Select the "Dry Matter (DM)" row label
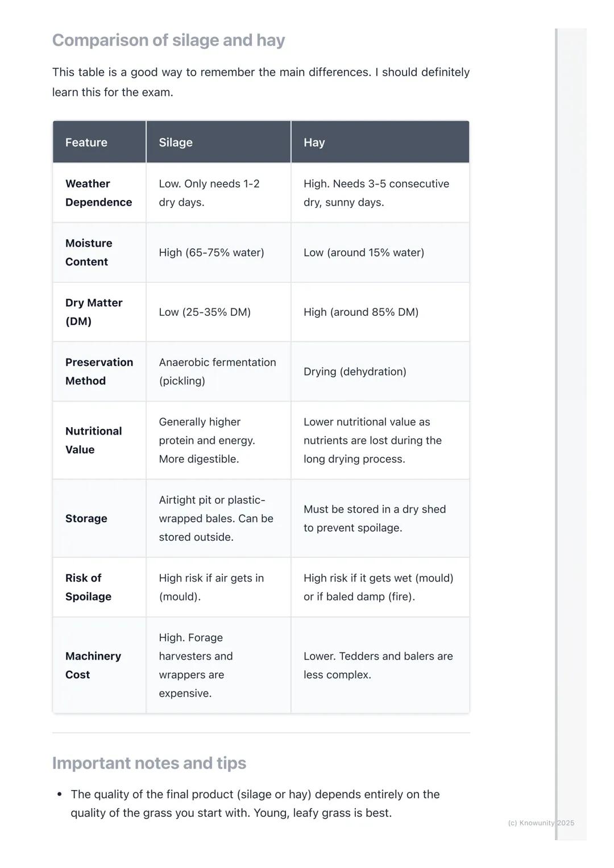 coord(94,312)
